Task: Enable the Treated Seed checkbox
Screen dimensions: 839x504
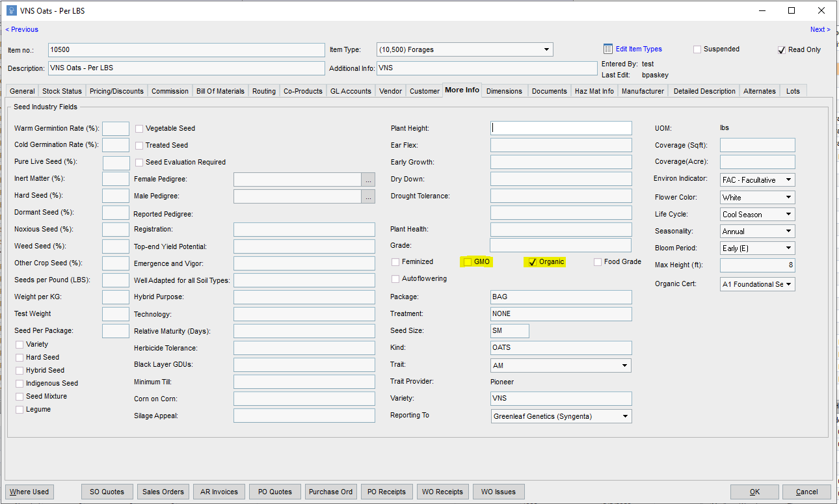Action: tap(139, 146)
